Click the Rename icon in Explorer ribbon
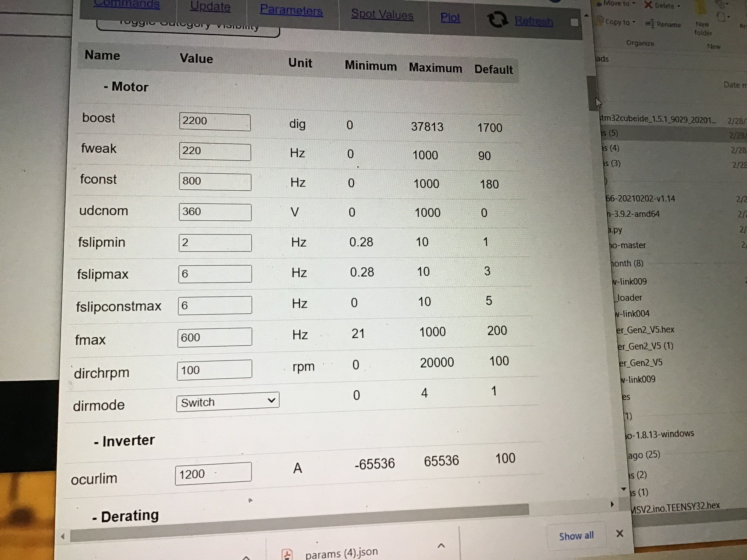 click(650, 24)
